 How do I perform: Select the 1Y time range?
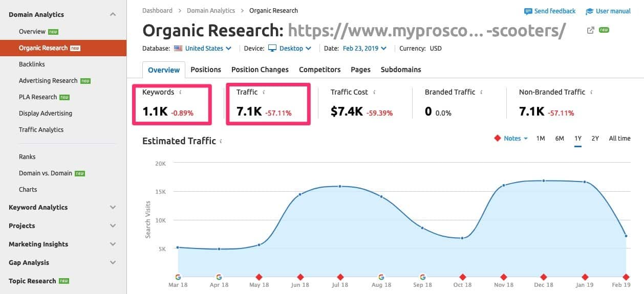tap(578, 138)
